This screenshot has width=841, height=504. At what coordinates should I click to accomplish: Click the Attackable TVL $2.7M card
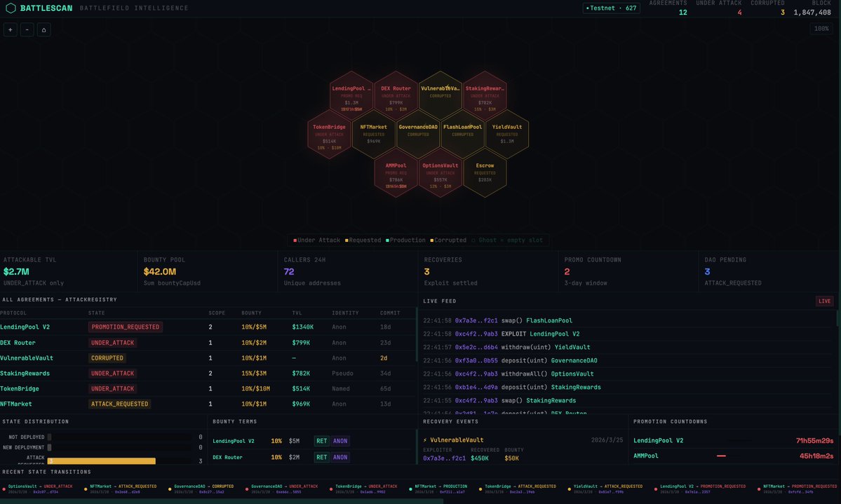pos(69,271)
